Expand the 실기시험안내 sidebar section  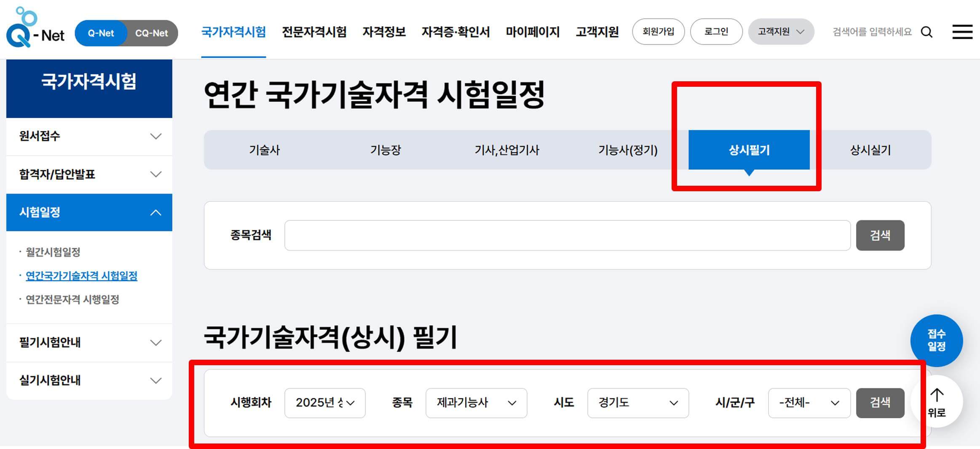89,380
